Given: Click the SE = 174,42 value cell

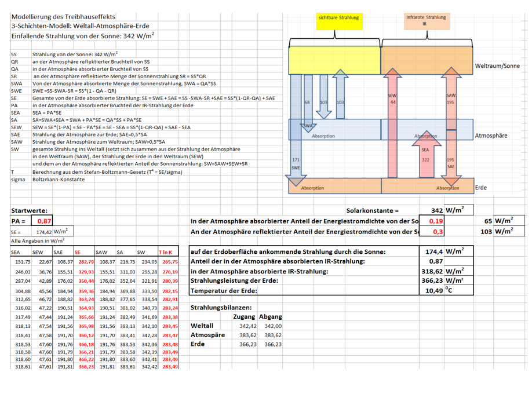Looking at the screenshot, I should pos(42,232).
